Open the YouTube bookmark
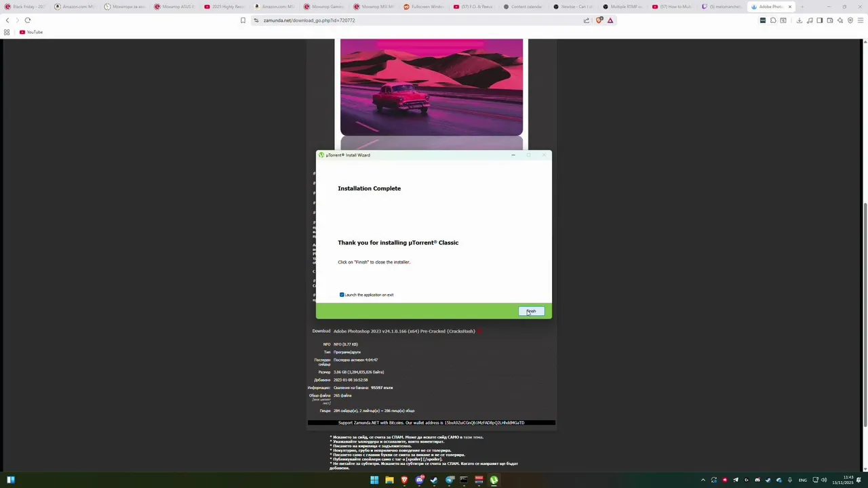 (31, 32)
